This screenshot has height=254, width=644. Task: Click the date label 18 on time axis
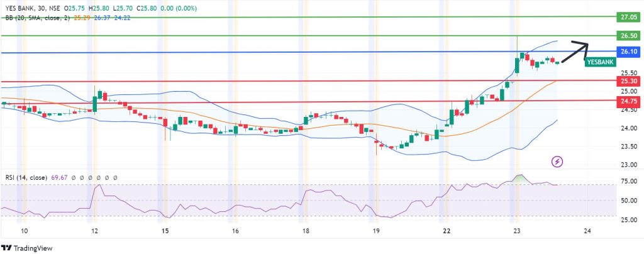306,231
